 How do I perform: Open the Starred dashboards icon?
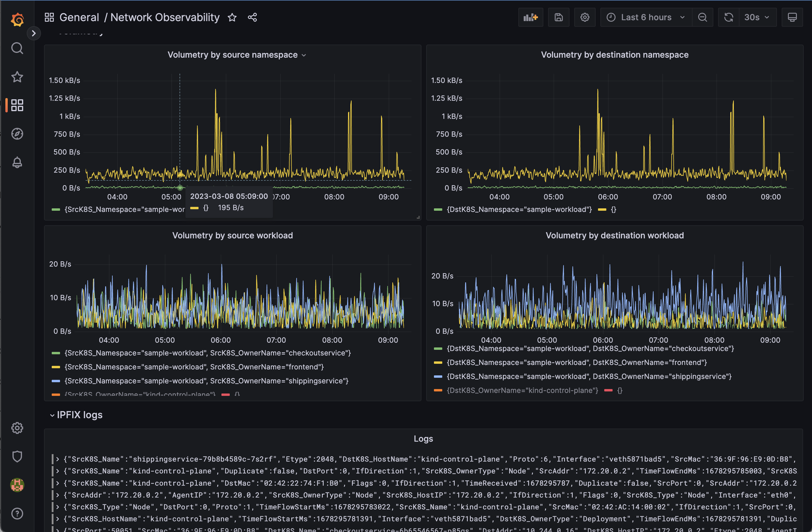coord(17,77)
